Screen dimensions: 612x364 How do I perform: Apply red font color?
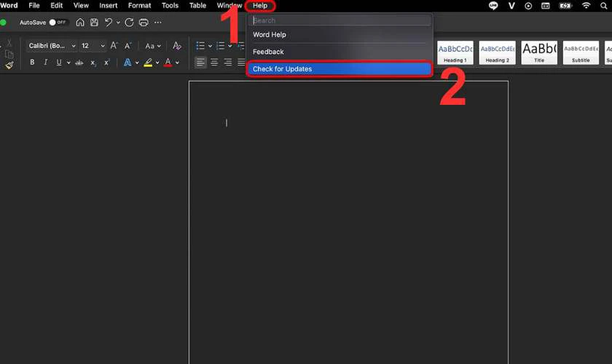[x=168, y=63]
